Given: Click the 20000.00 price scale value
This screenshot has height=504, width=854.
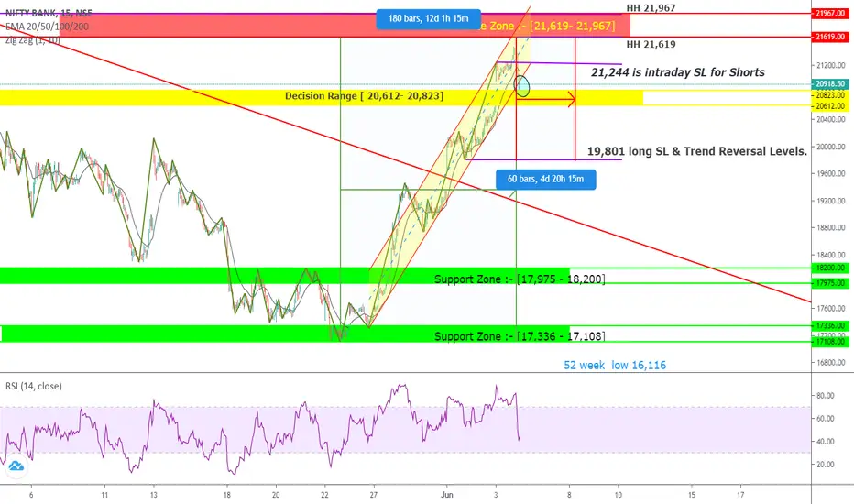Looking at the screenshot, I should pos(830,148).
